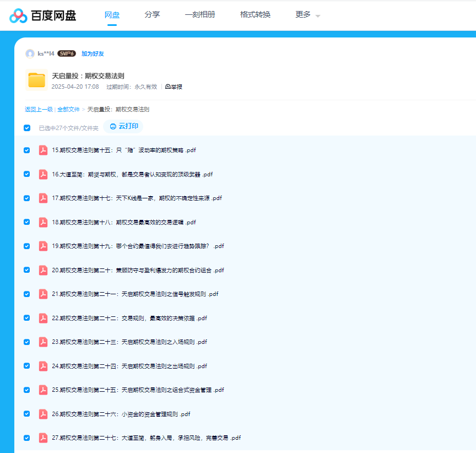476x453 pixels.
Task: Click PDF icon for file 15 波动率的期权策略
Action: [x=43, y=150]
